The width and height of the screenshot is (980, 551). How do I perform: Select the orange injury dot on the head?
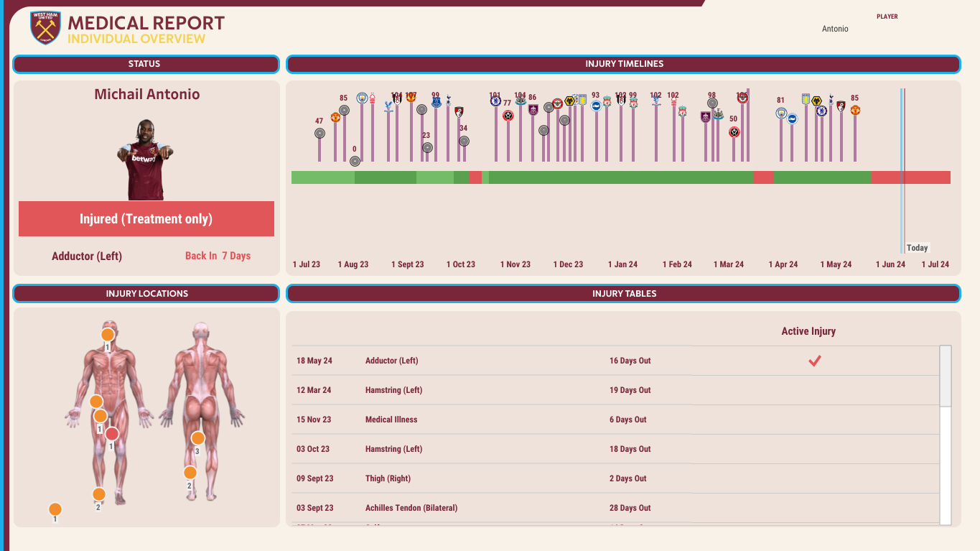108,335
